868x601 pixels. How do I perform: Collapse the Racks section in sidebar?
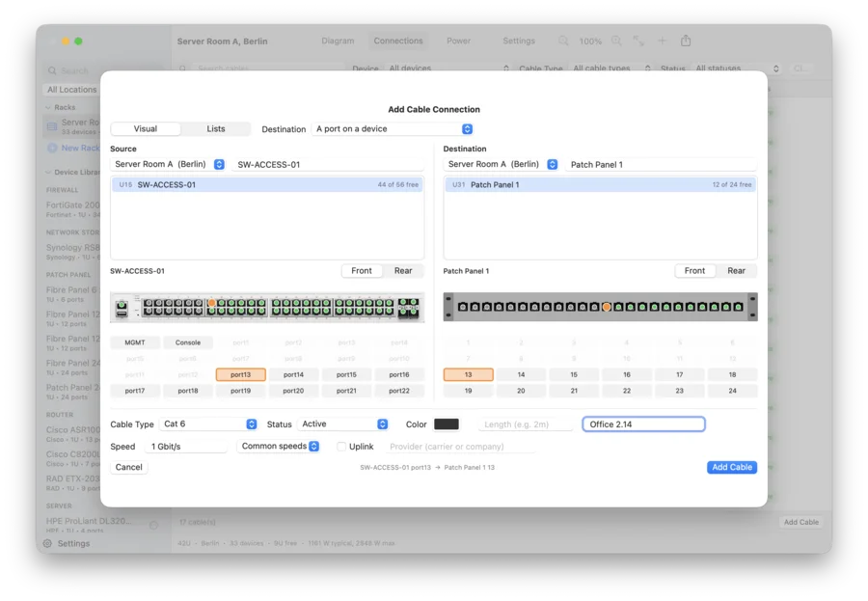coord(48,107)
